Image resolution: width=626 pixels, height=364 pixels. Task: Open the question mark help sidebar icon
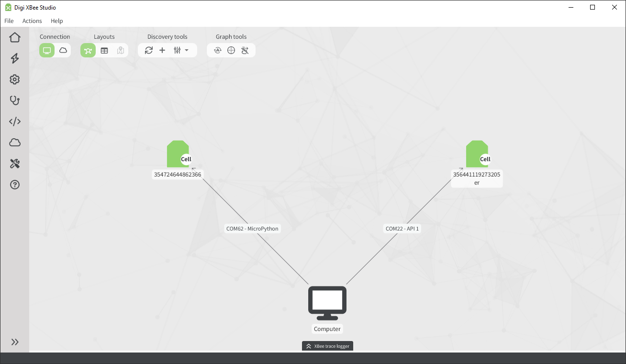coord(15,185)
